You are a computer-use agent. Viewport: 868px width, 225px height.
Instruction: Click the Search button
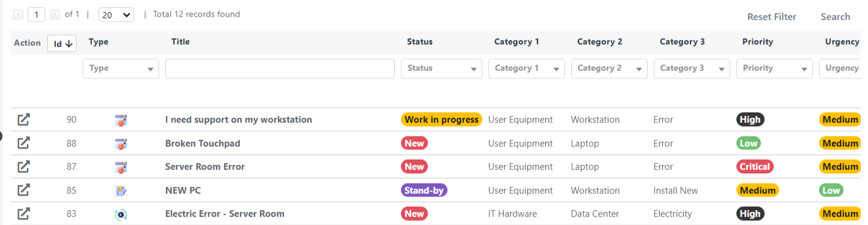click(x=836, y=17)
